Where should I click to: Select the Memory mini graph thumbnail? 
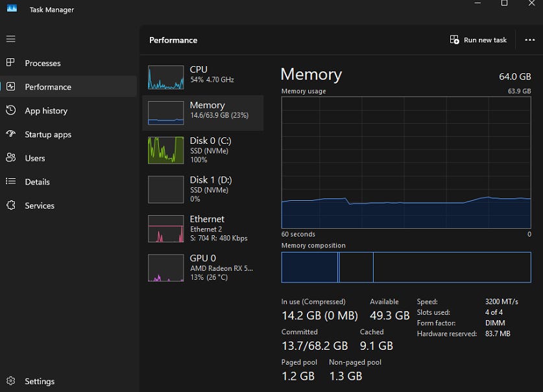pyautogui.click(x=166, y=113)
